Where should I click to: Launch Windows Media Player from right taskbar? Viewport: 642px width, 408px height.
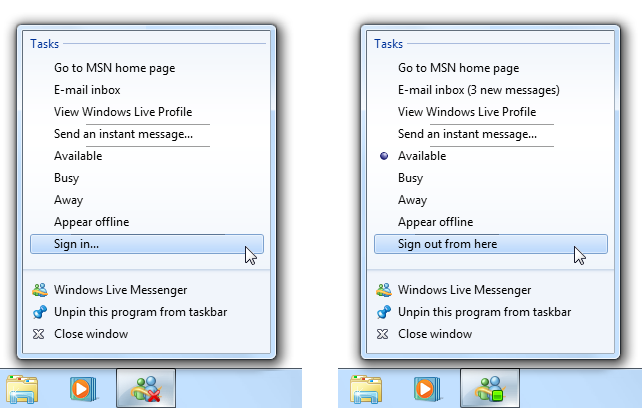point(427,388)
